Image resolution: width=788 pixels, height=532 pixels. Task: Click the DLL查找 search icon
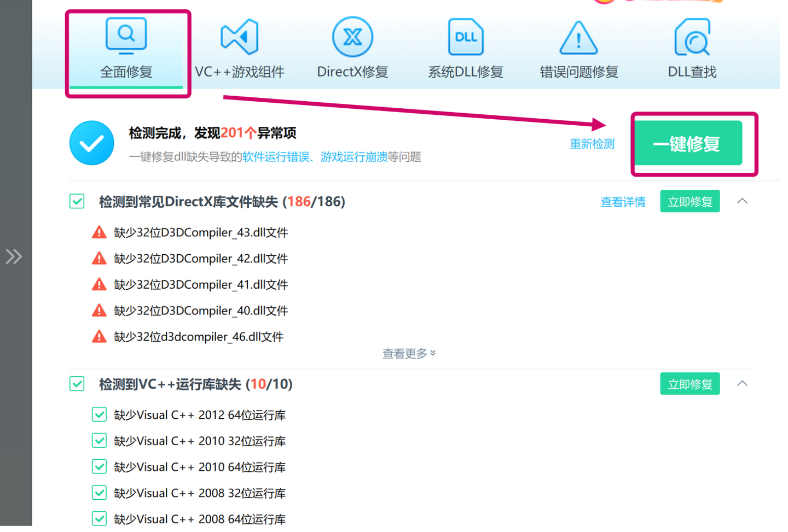pos(691,36)
